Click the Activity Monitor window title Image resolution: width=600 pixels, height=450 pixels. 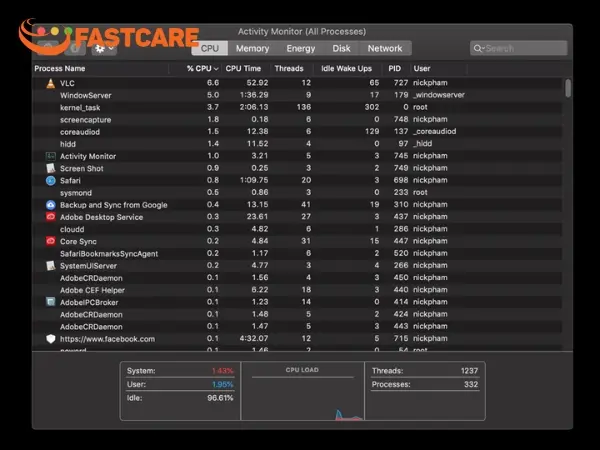tap(302, 32)
